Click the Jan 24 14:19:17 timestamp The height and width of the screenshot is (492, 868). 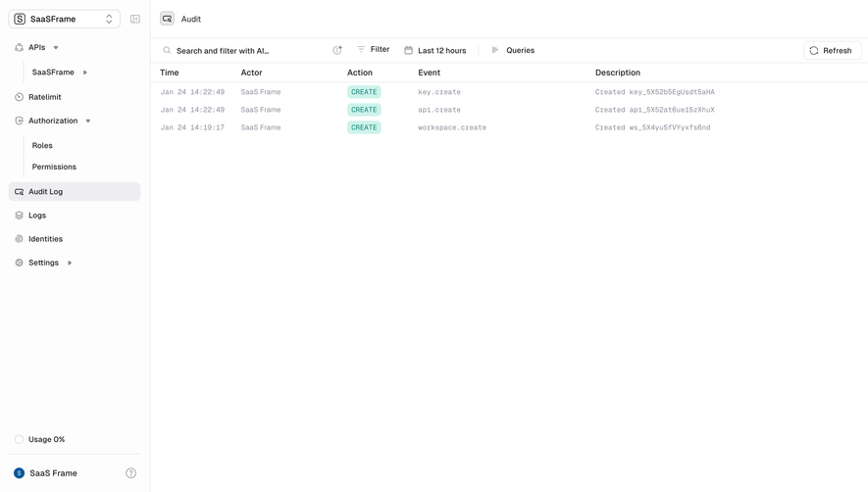click(192, 127)
